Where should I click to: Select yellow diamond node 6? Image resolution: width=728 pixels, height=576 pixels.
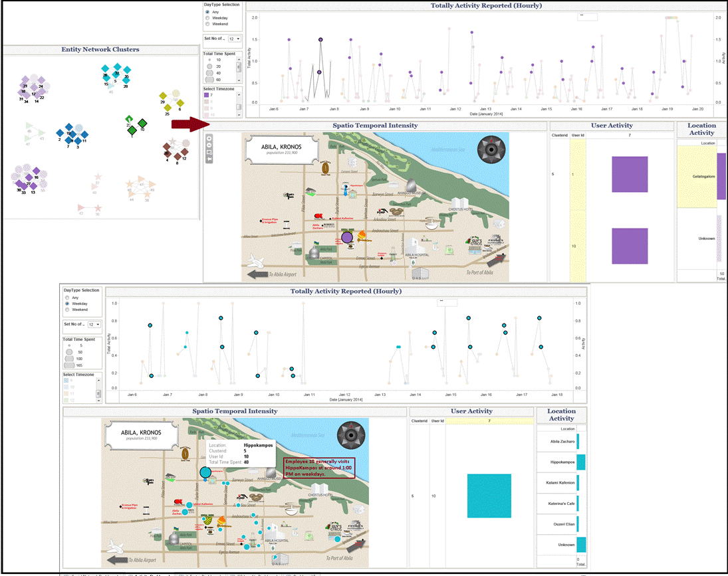pos(181,103)
